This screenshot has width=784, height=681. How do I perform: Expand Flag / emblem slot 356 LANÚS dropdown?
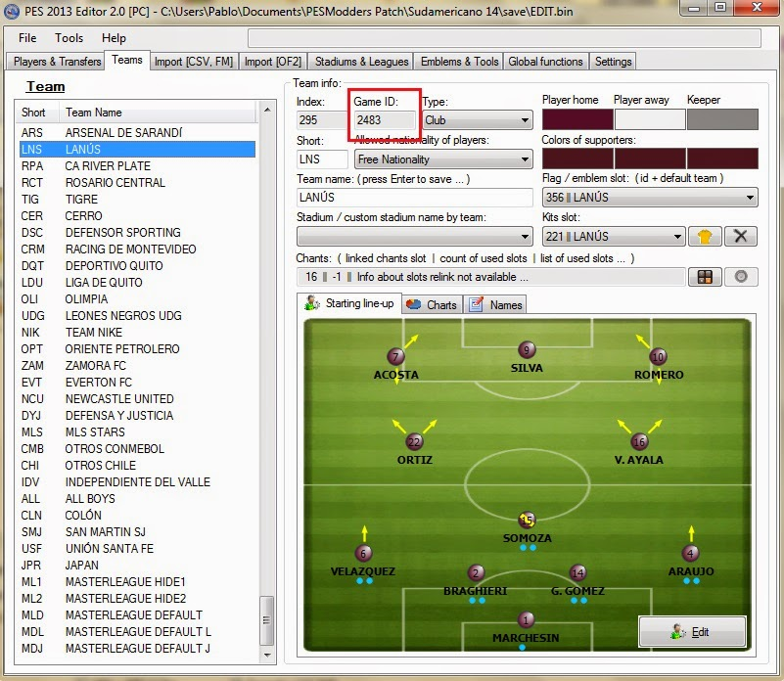click(650, 197)
